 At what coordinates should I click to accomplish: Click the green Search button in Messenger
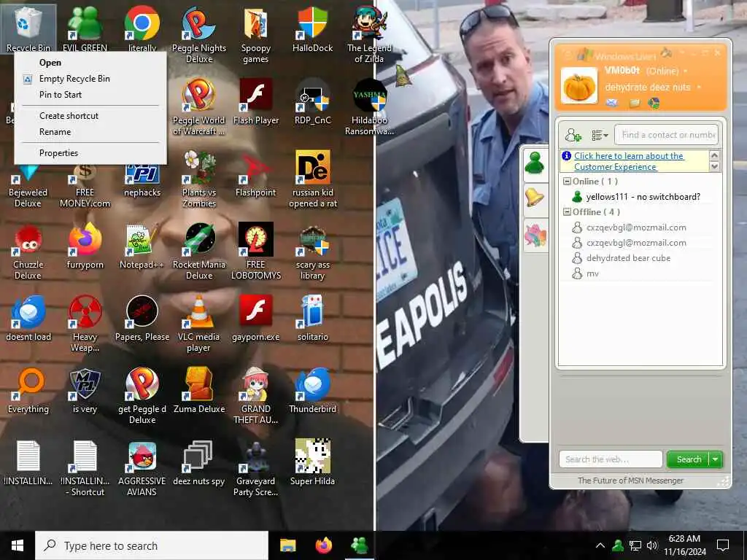coord(689,459)
